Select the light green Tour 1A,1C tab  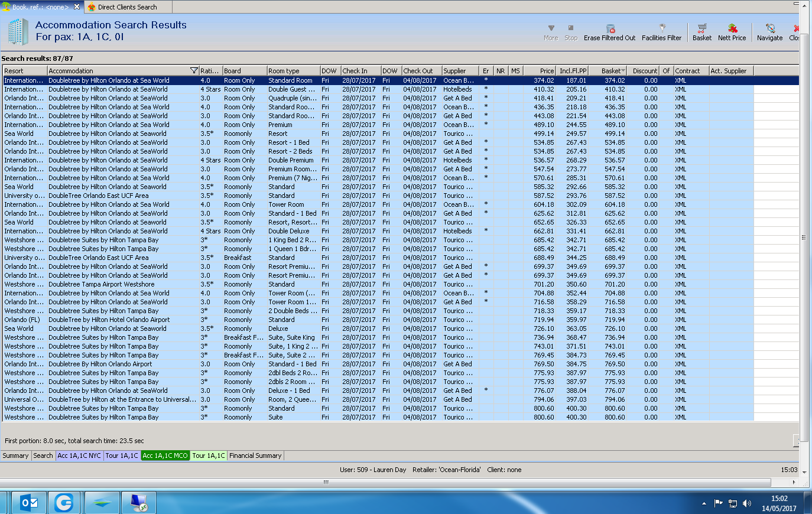click(x=209, y=456)
